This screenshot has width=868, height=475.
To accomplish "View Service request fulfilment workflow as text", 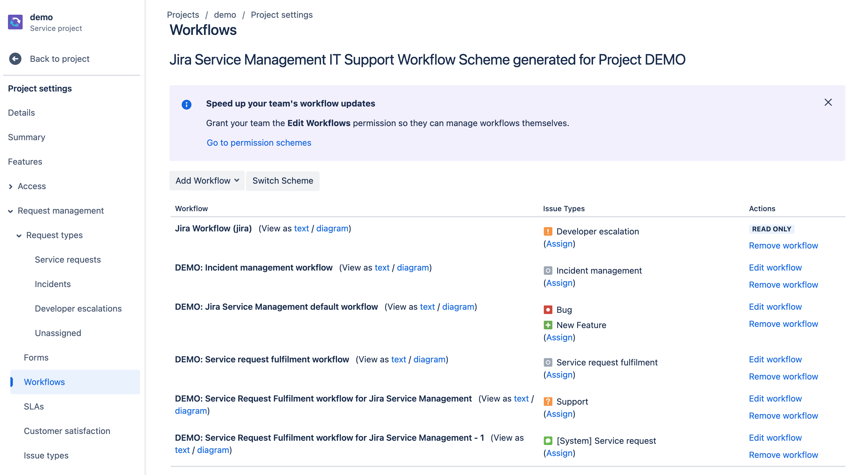I will [x=399, y=359].
